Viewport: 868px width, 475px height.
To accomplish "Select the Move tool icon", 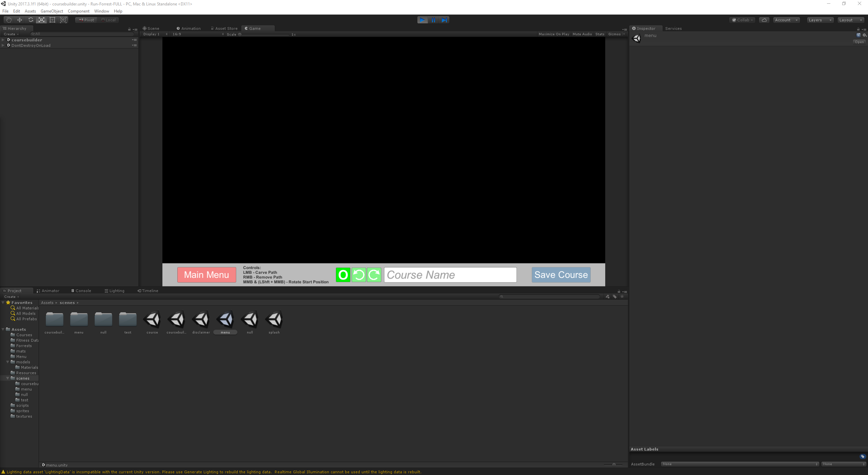I will tap(20, 20).
